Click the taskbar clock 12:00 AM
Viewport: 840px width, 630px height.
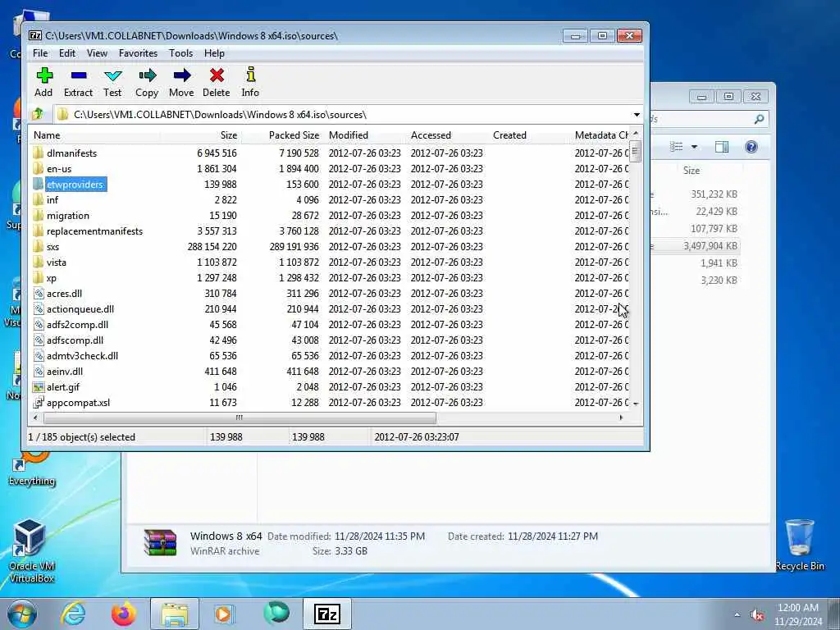tap(797, 608)
